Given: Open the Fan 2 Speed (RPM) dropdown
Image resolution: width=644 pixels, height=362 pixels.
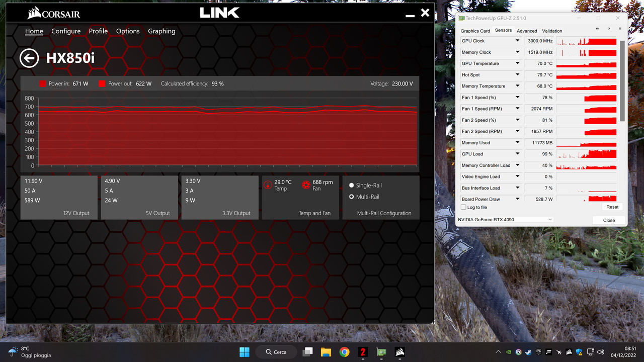Looking at the screenshot, I should pos(517,131).
